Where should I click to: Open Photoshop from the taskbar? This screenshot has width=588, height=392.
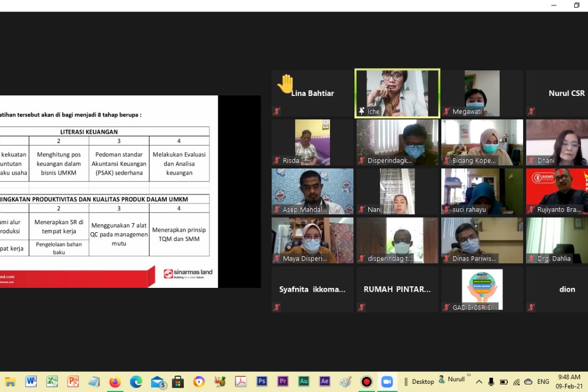(262, 382)
